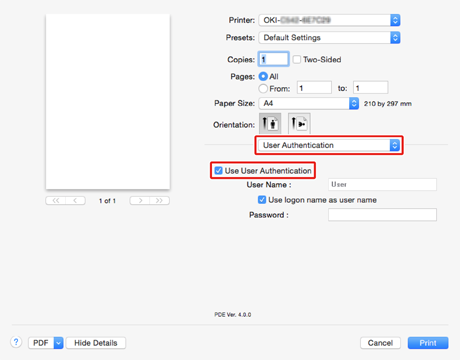460x360 pixels.
Task: Open the User Authentication panel menu
Action: coord(329,145)
